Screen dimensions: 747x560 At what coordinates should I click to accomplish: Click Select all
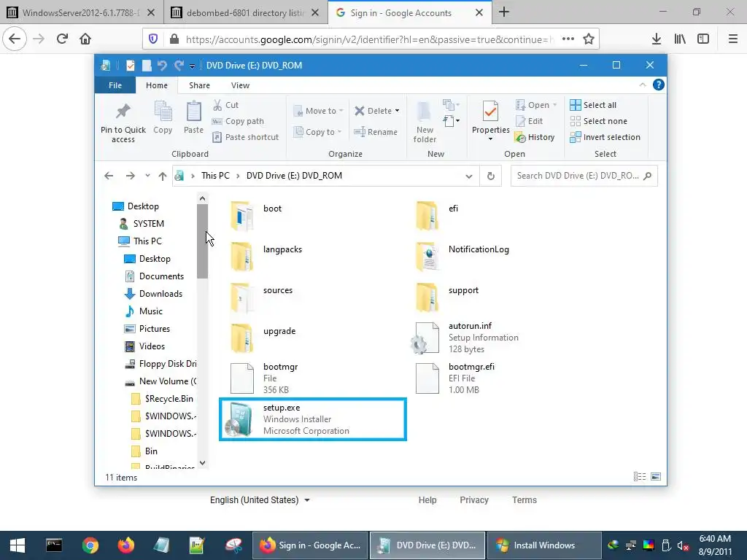(593, 105)
